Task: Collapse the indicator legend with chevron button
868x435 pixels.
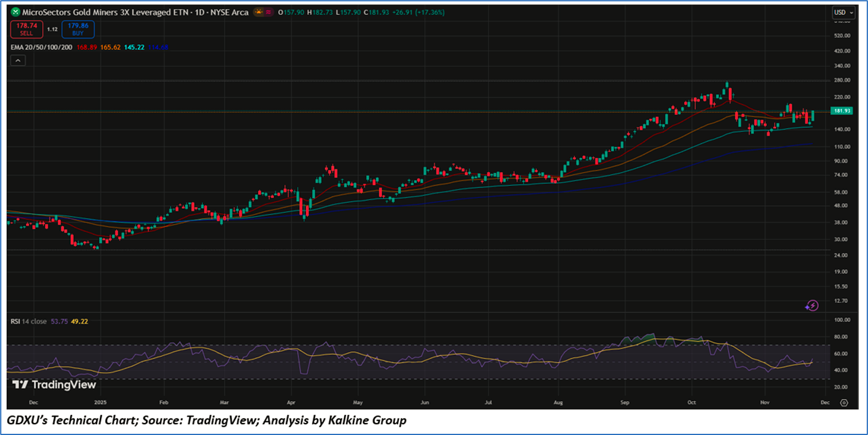Action: pos(17,60)
